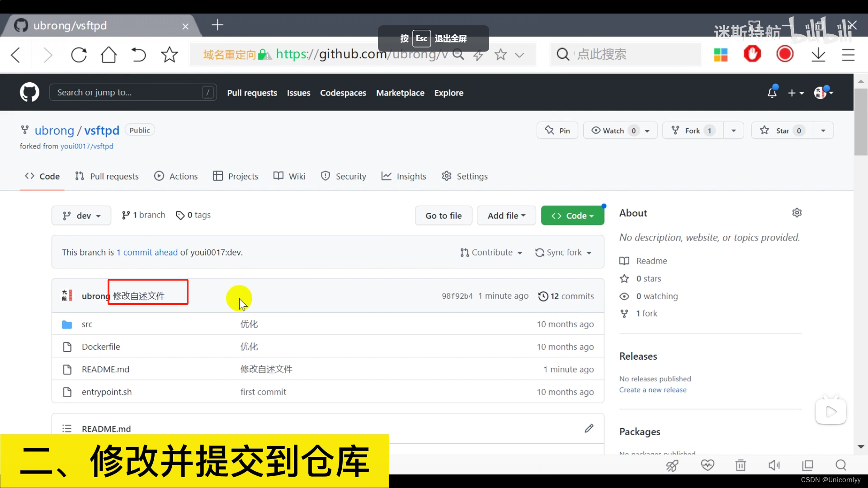The image size is (868, 488).
Task: Click the GitHub Octocat logo
Action: coord(29,92)
